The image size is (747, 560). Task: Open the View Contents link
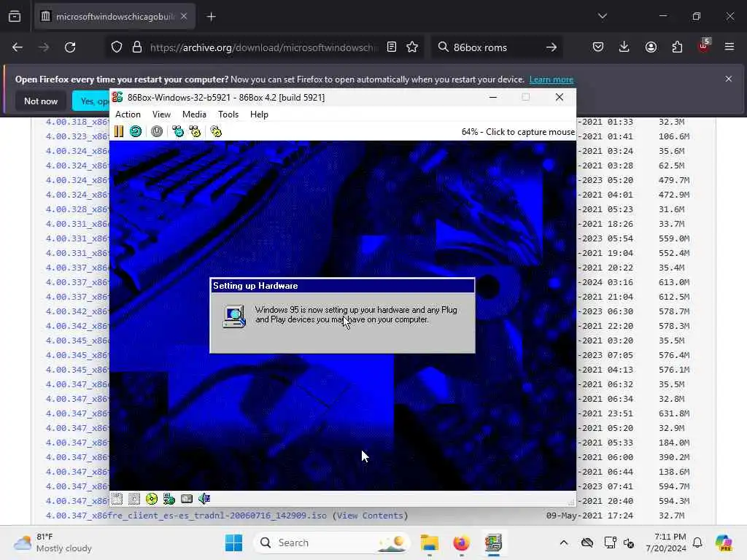[x=370, y=516]
